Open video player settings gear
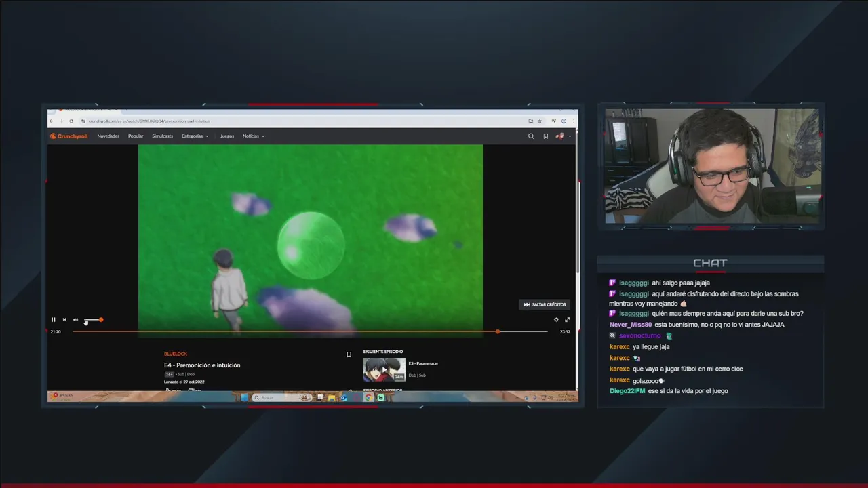The image size is (868, 488). click(556, 320)
